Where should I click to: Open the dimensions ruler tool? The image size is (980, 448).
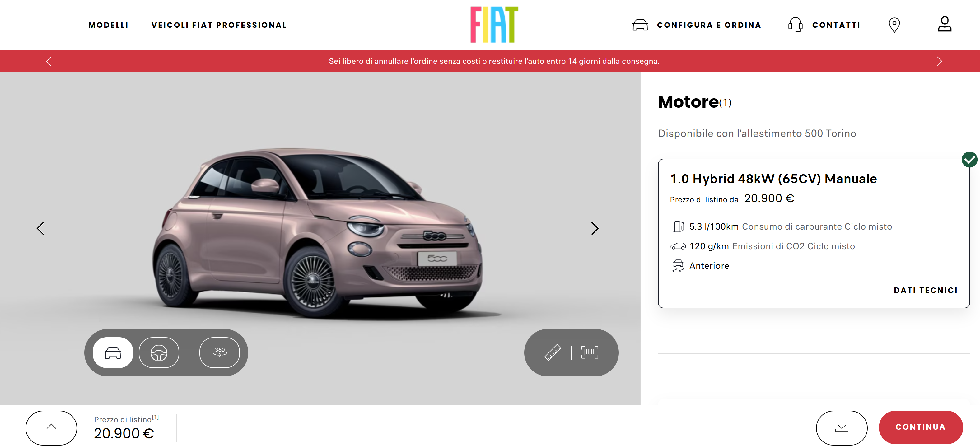pos(553,352)
